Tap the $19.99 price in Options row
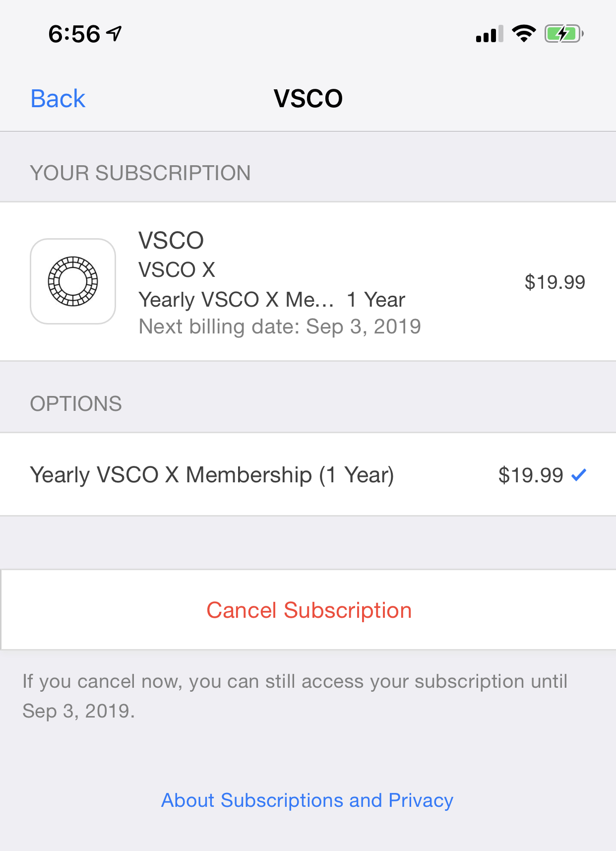 (x=530, y=475)
